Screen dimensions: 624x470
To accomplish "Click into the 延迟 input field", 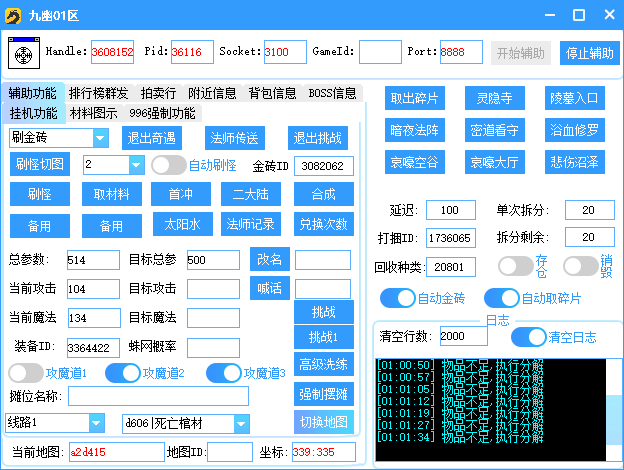I will coord(450,210).
